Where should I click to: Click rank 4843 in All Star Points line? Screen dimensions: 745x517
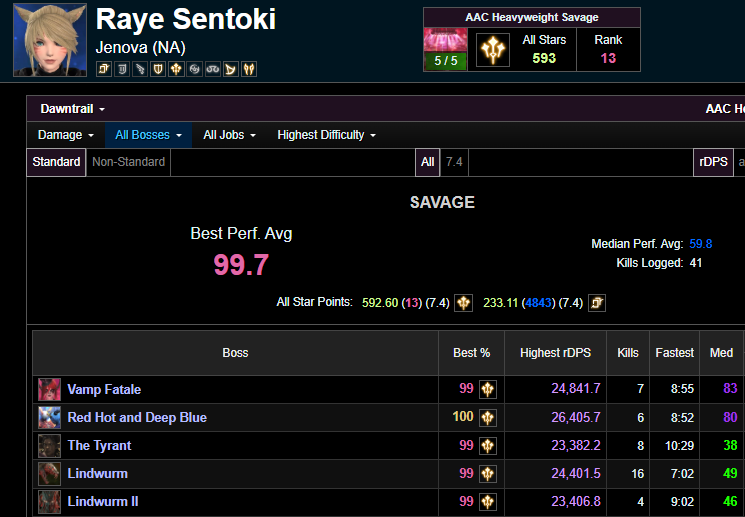click(538, 303)
